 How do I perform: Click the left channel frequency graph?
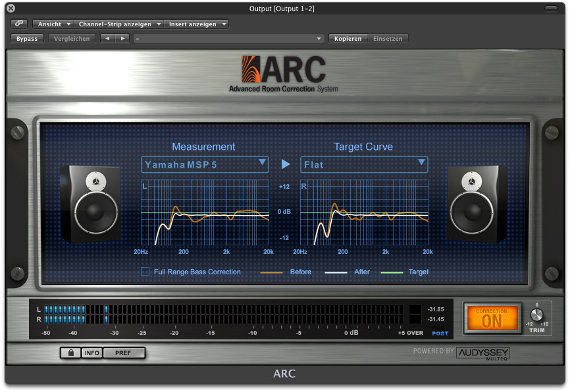[x=205, y=212]
